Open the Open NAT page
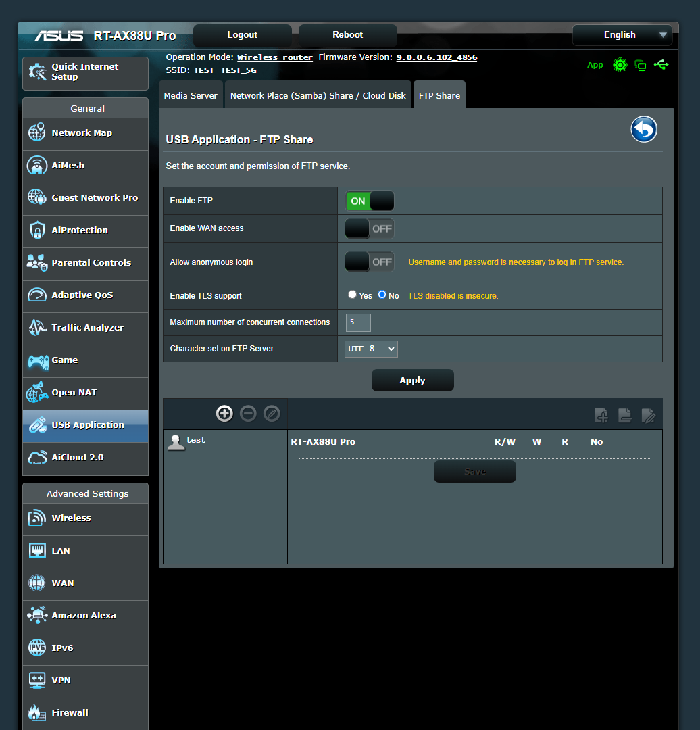This screenshot has height=730, width=700. coord(85,393)
